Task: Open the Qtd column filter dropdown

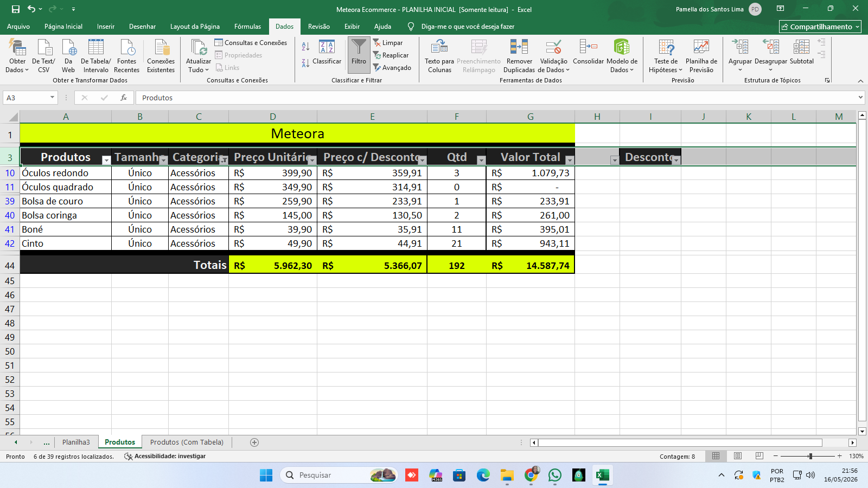Action: [481, 160]
